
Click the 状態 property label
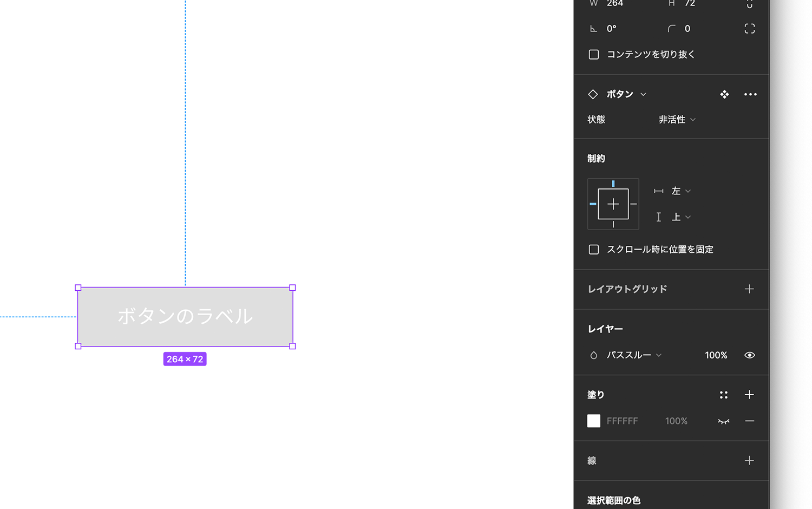click(x=596, y=120)
